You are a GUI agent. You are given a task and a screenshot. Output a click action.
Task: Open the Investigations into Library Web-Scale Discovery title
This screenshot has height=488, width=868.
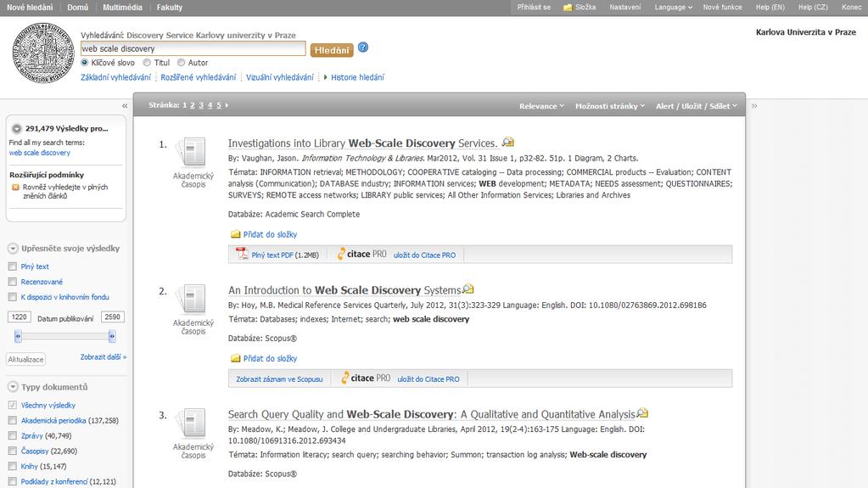pos(362,143)
